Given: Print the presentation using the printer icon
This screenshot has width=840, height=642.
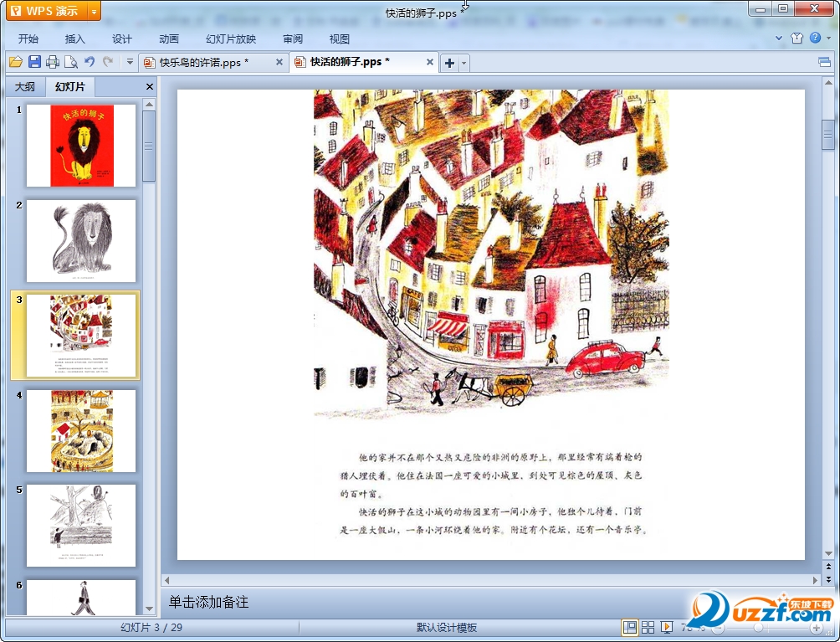Looking at the screenshot, I should pos(53,62).
